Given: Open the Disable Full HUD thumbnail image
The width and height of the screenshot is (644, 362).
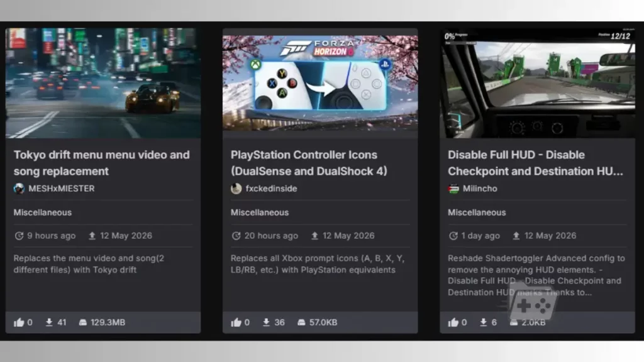Looking at the screenshot, I should pos(537,83).
